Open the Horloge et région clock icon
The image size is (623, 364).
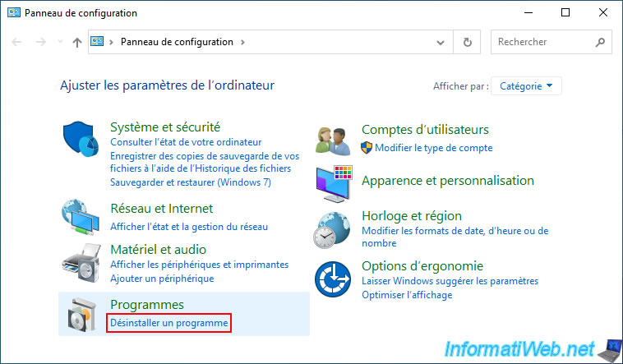[332, 231]
